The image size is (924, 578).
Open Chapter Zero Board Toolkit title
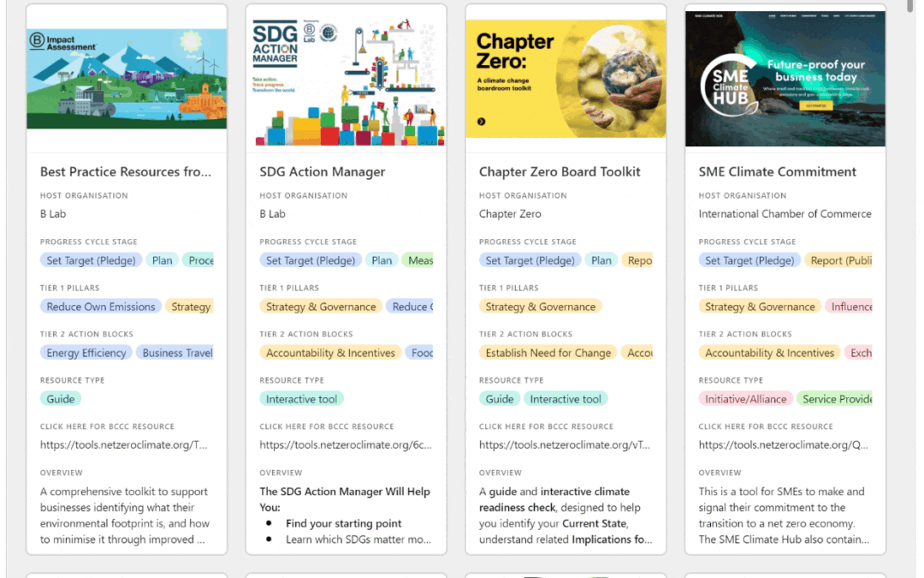click(x=560, y=171)
